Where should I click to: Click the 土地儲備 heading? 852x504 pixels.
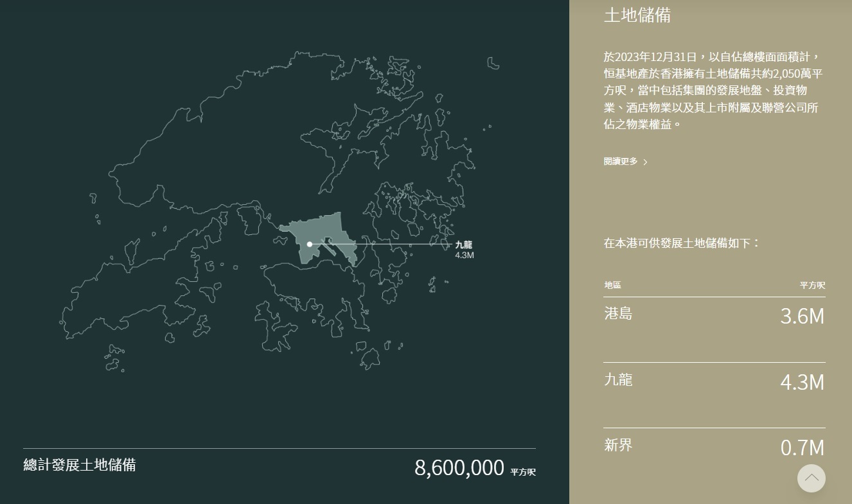pos(637,15)
